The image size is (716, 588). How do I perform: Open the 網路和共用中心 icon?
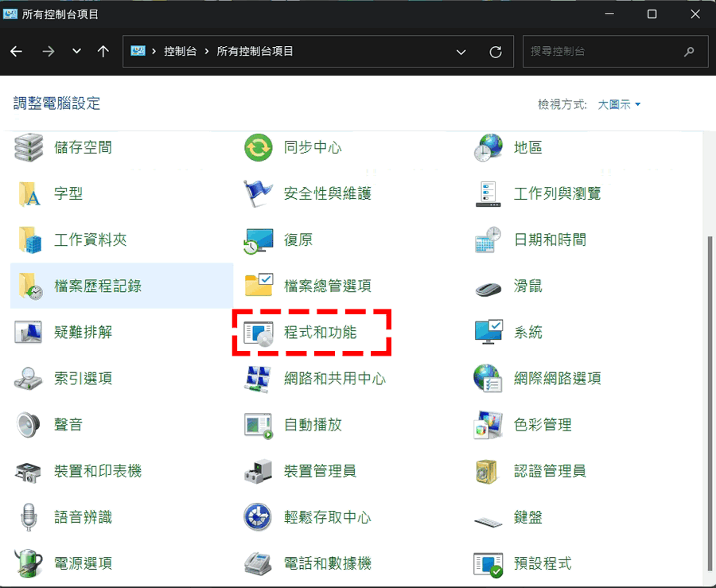coord(259,379)
